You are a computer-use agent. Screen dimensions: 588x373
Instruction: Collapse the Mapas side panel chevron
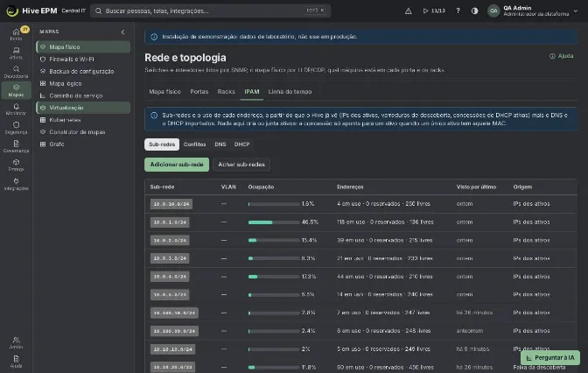point(122,32)
